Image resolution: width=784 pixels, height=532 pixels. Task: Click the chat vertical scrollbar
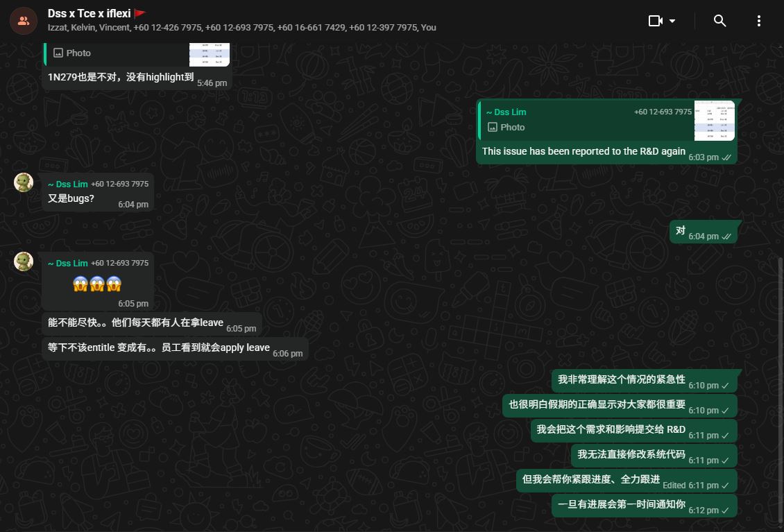(x=781, y=388)
